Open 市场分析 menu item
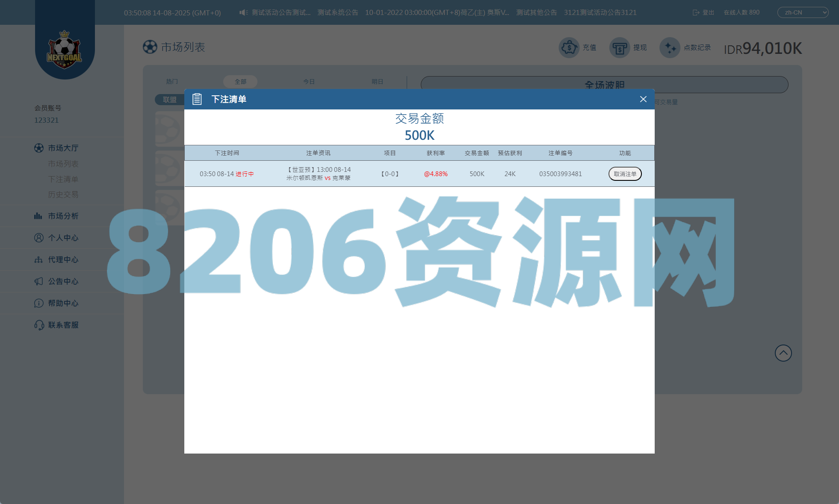The image size is (839, 504). tap(63, 216)
